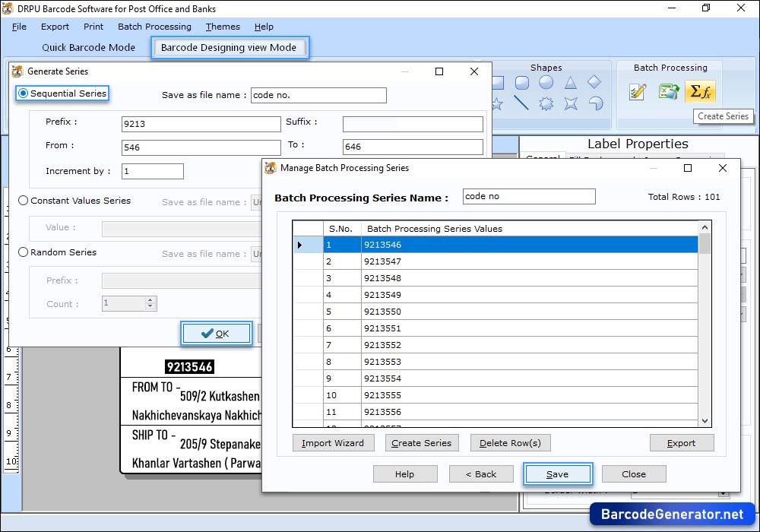760x532 pixels.
Task: Click the Manage Batch Processing Series dialog icon
Action: pyautogui.click(x=271, y=168)
